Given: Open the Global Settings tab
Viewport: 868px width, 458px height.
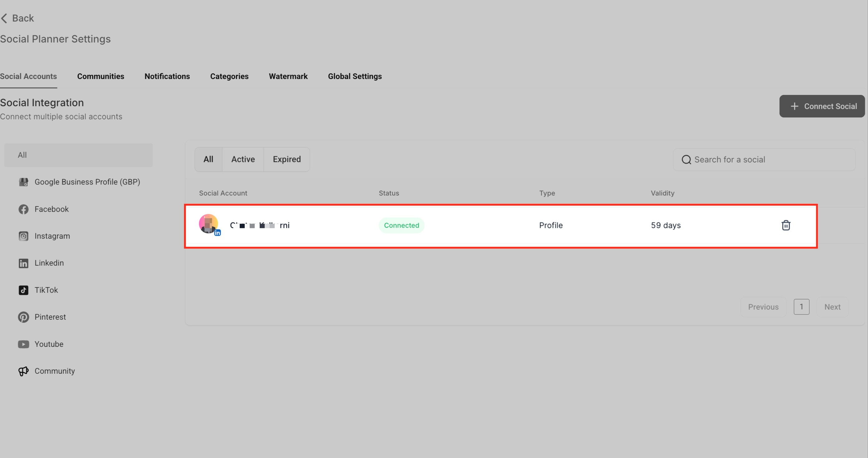Looking at the screenshot, I should pyautogui.click(x=355, y=76).
